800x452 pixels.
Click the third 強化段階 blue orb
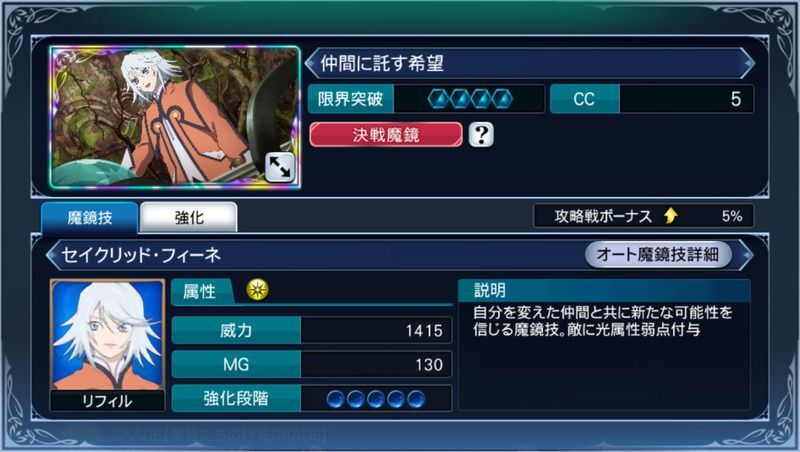click(x=376, y=399)
